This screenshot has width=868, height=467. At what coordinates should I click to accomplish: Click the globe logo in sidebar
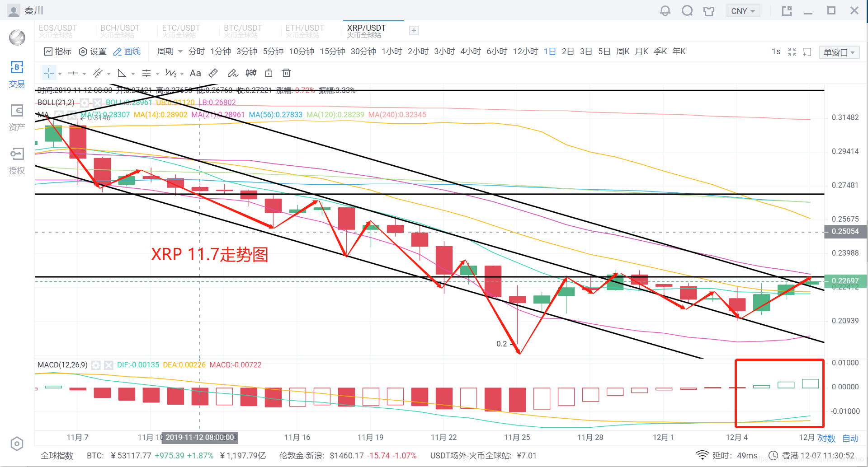(17, 37)
